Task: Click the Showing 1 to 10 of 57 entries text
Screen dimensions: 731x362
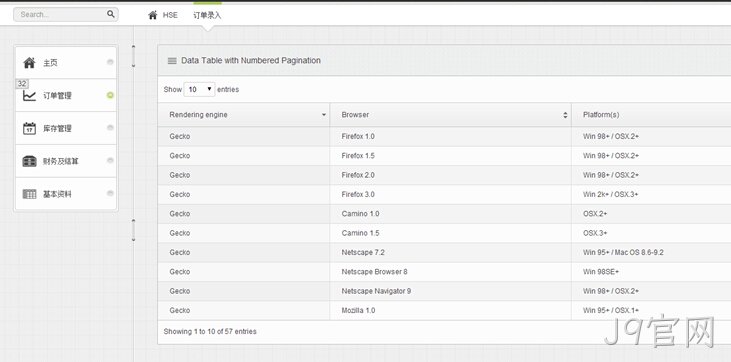Action: click(210, 332)
